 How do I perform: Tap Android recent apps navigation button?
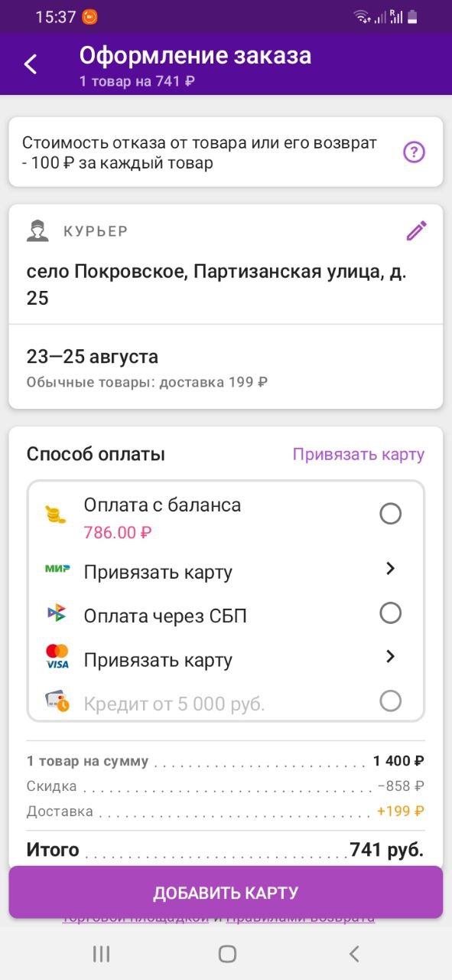101,953
